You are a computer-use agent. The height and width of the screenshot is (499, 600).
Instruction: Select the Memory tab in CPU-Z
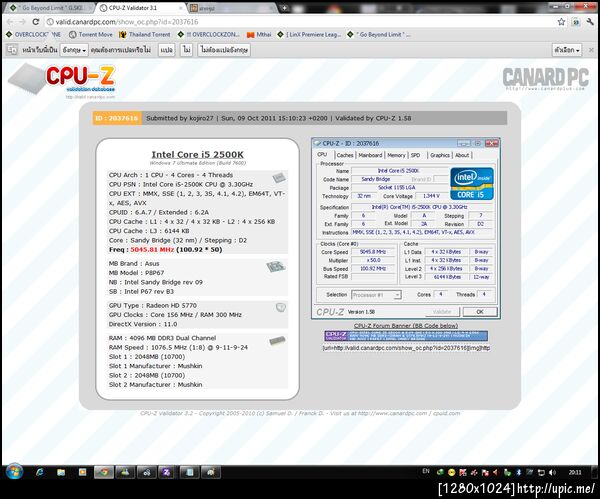396,155
